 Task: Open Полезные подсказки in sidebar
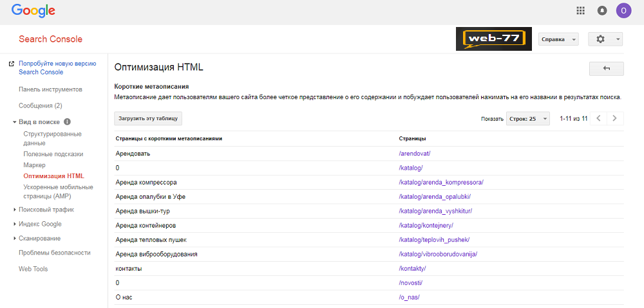coord(53,154)
